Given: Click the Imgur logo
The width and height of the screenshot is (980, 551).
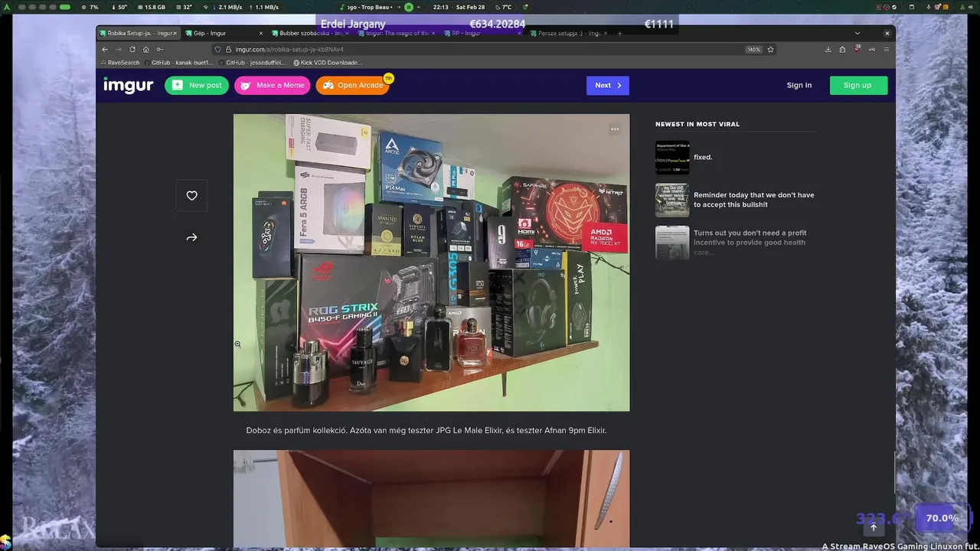Looking at the screenshot, I should (x=129, y=85).
